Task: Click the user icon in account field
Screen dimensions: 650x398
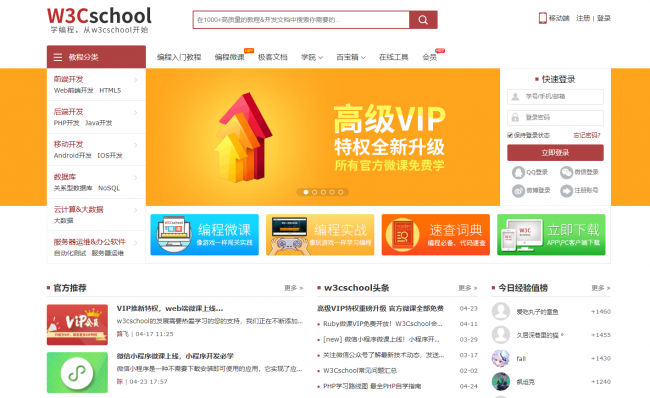Action: tap(515, 97)
